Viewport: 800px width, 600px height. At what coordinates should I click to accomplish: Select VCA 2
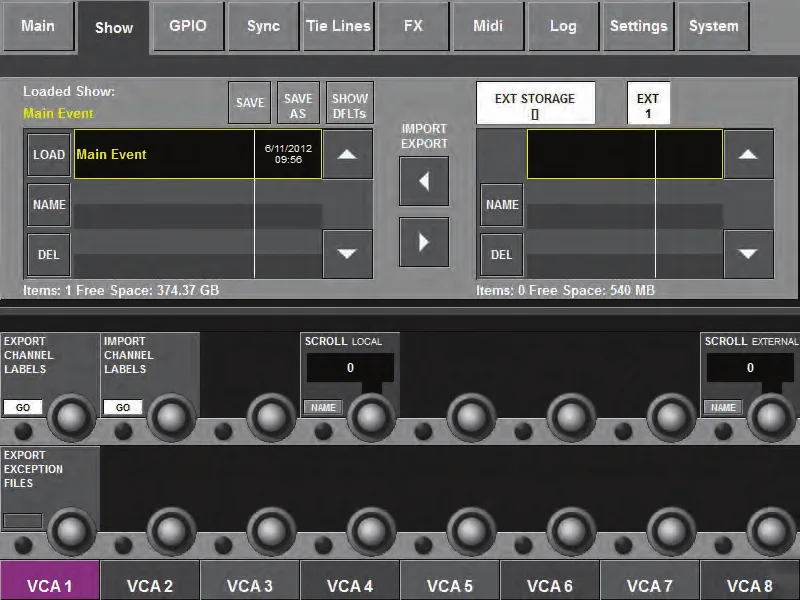[149, 580]
